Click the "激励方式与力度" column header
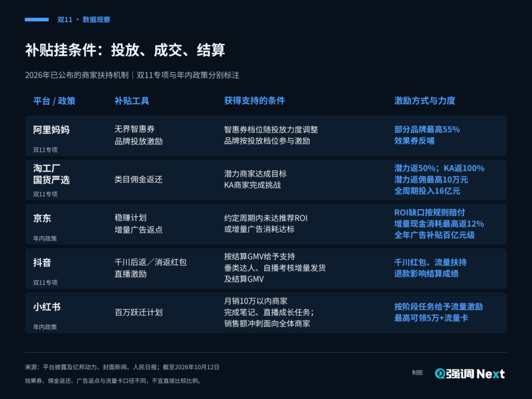Screen dimensions: 532x399 pyautogui.click(x=425, y=101)
